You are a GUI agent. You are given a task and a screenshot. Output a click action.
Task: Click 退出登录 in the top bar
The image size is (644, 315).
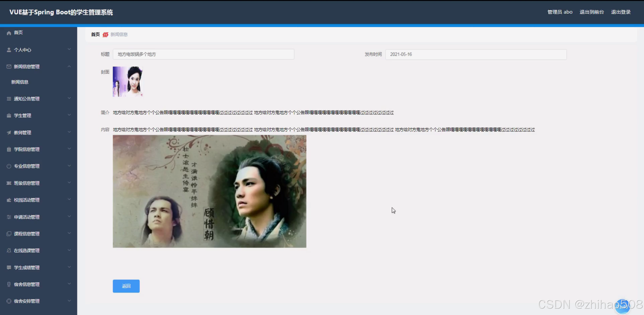point(621,12)
